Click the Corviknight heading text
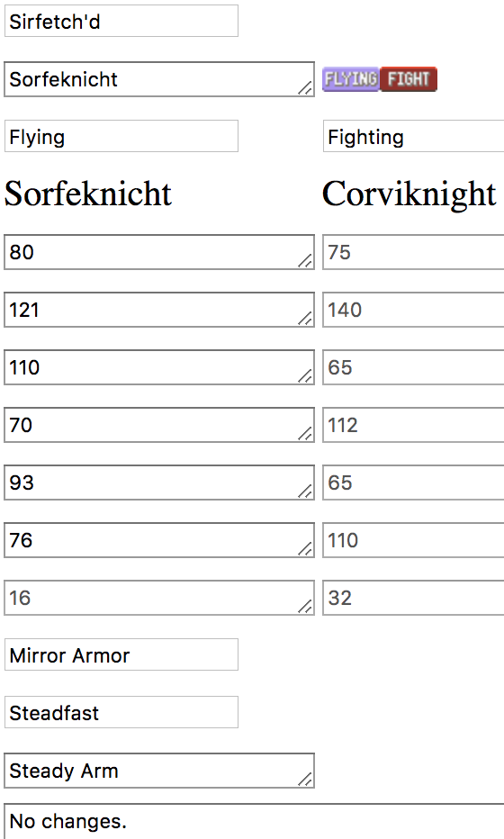The width and height of the screenshot is (504, 839). pyautogui.click(x=409, y=194)
